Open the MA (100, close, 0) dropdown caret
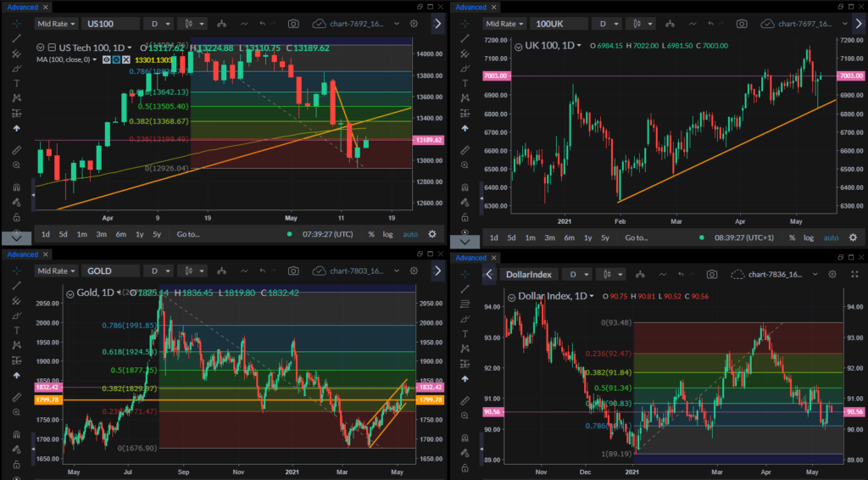The width and height of the screenshot is (868, 480). pos(94,60)
